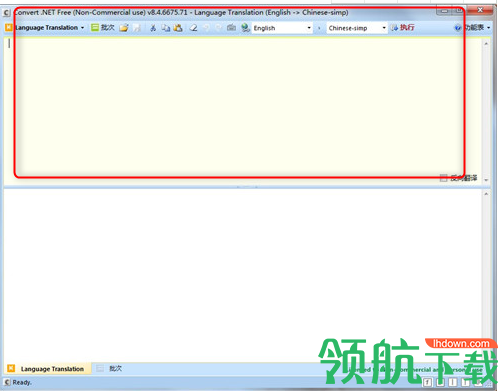Click the greyed-out save icon

click(137, 28)
